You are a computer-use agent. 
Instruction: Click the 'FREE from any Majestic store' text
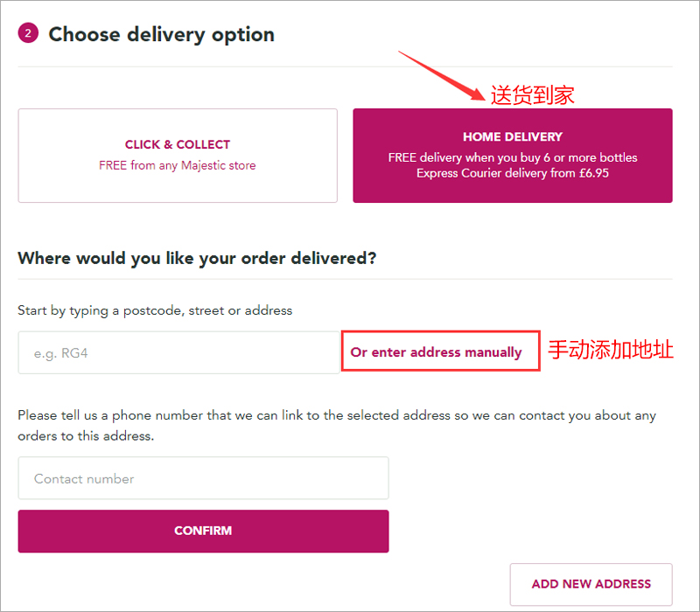pos(178,165)
